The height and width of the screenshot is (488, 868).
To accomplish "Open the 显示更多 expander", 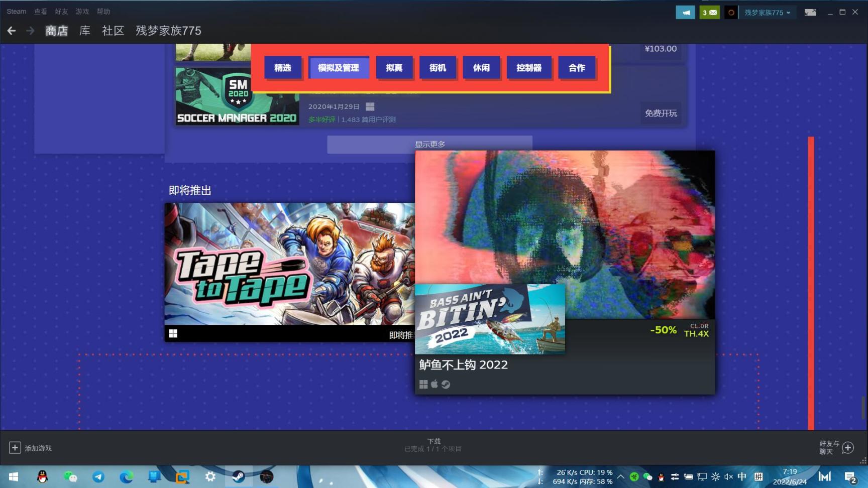I will [430, 144].
